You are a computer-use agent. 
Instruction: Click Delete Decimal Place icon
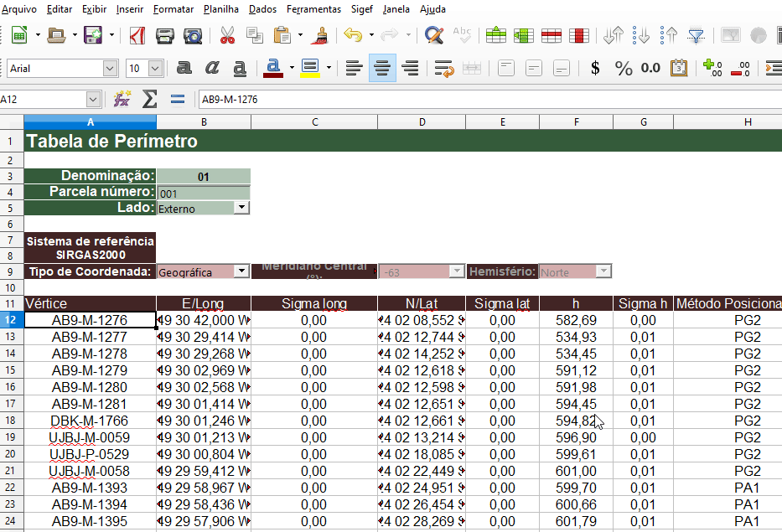pos(741,68)
